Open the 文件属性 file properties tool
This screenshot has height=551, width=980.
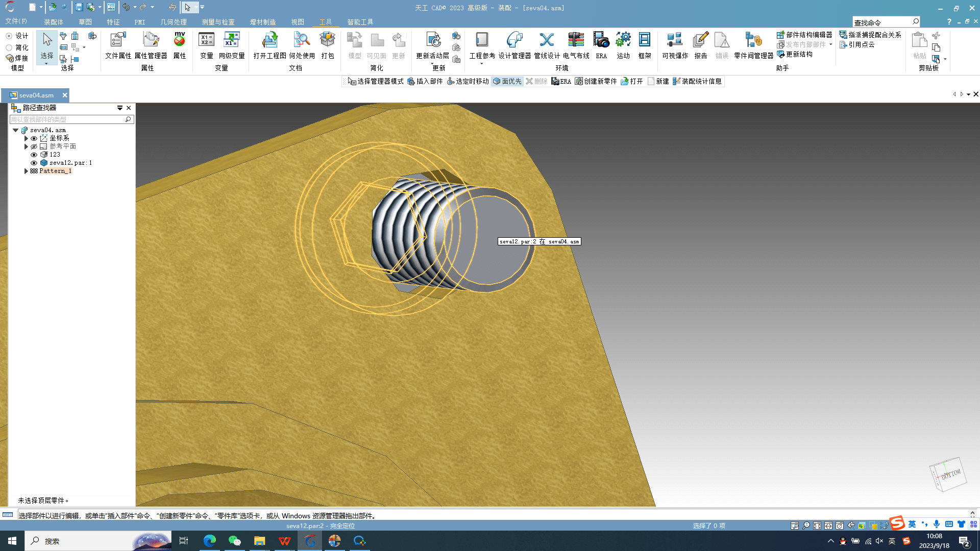[118, 45]
